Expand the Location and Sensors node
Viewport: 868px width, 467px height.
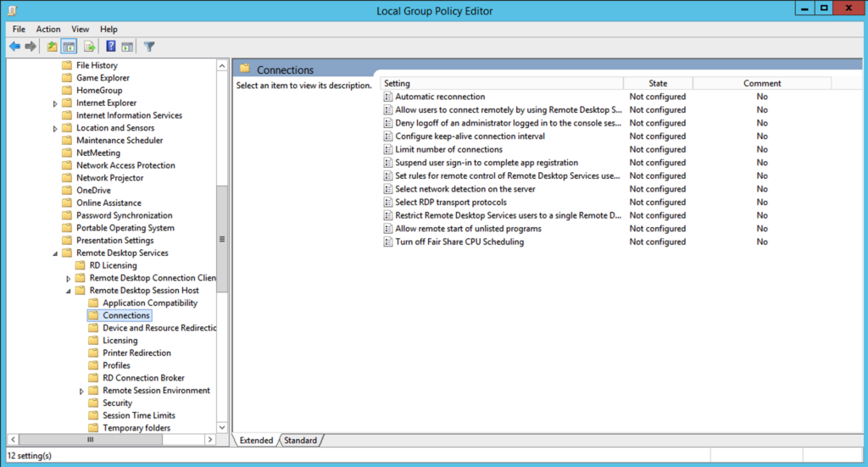56,128
